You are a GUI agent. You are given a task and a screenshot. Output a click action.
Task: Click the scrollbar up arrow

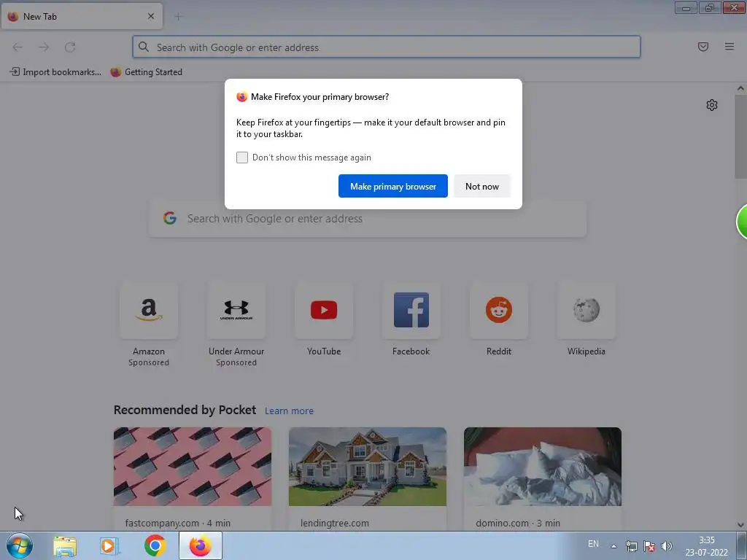click(740, 88)
